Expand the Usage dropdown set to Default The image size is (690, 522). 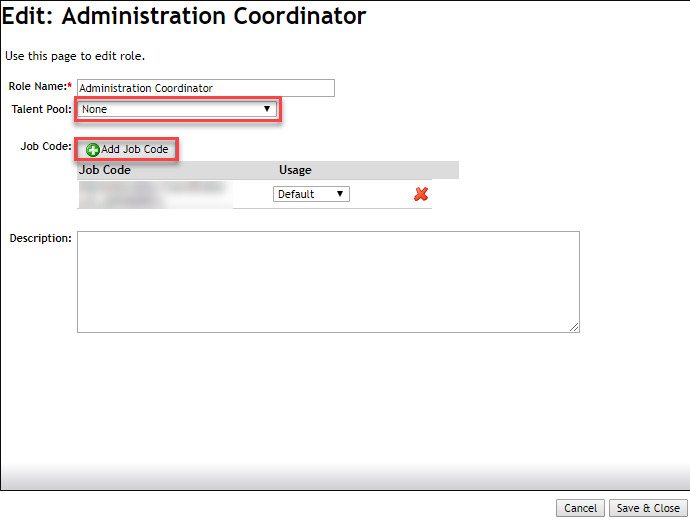pos(311,194)
